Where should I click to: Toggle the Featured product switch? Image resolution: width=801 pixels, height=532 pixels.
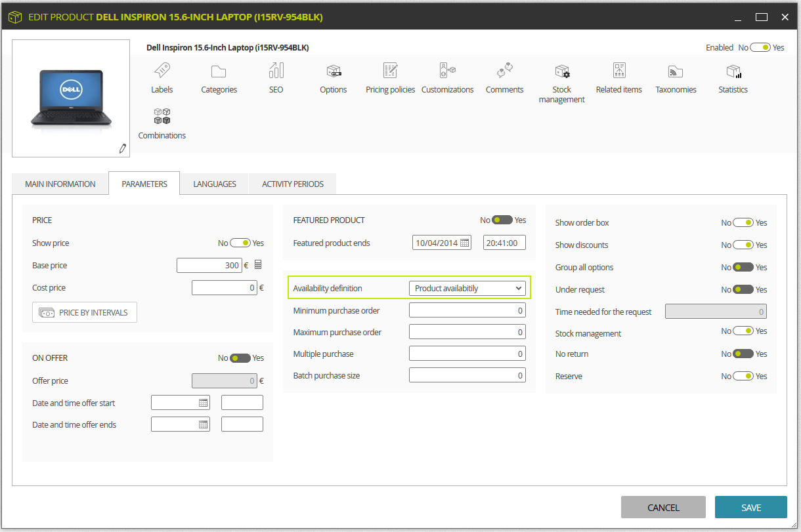click(x=502, y=220)
